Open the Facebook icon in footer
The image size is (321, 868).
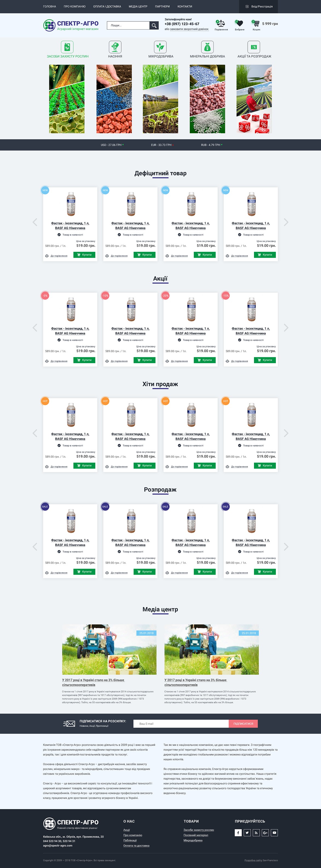tap(238, 833)
